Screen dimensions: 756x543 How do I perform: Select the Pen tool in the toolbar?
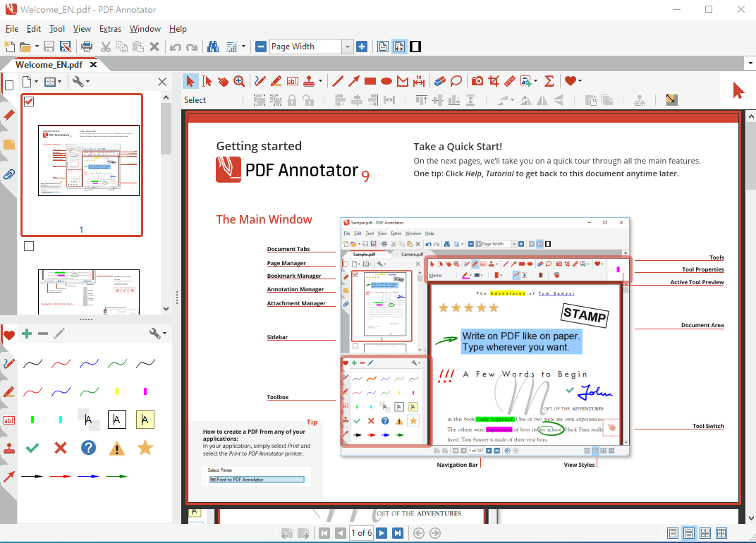[260, 81]
